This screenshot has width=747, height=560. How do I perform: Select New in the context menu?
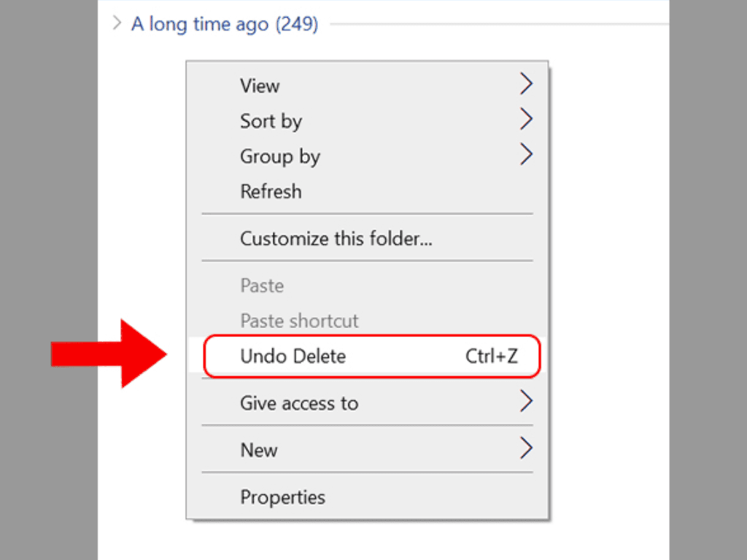(x=259, y=450)
